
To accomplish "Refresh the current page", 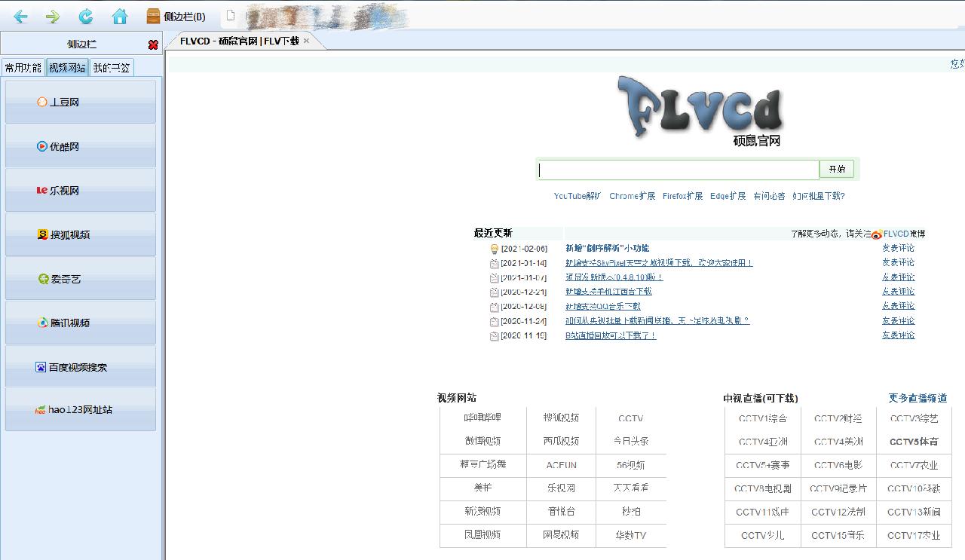I will [x=85, y=16].
